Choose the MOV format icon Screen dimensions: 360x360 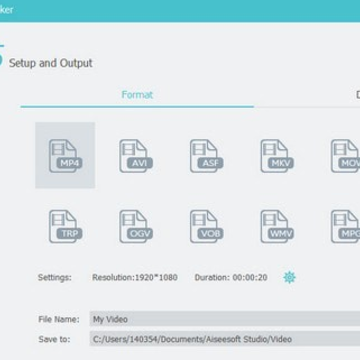(345, 156)
